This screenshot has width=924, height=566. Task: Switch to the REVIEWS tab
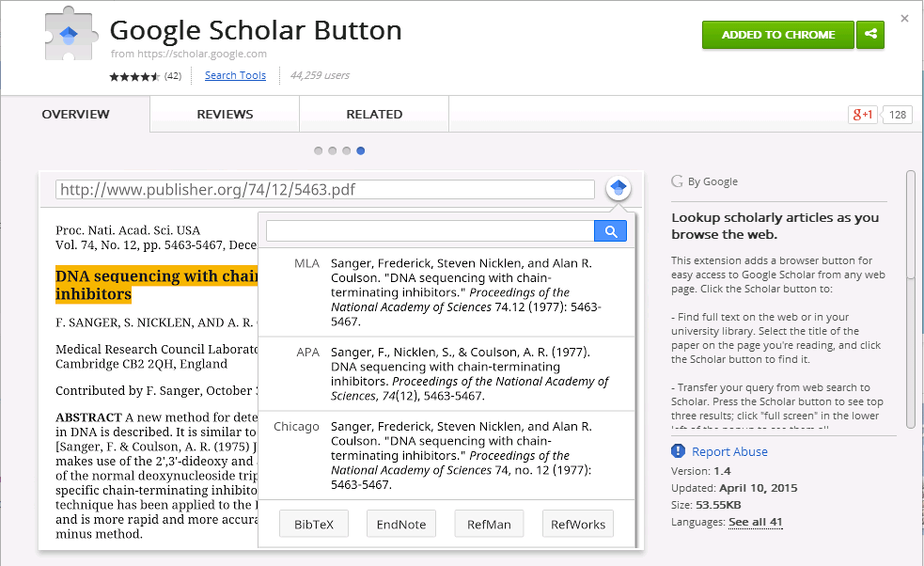pyautogui.click(x=225, y=115)
